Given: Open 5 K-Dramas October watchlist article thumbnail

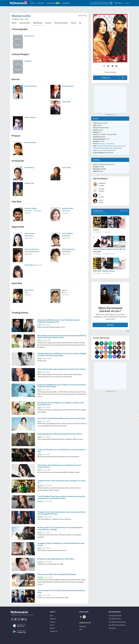Looking at the screenshot, I should [23, 580].
